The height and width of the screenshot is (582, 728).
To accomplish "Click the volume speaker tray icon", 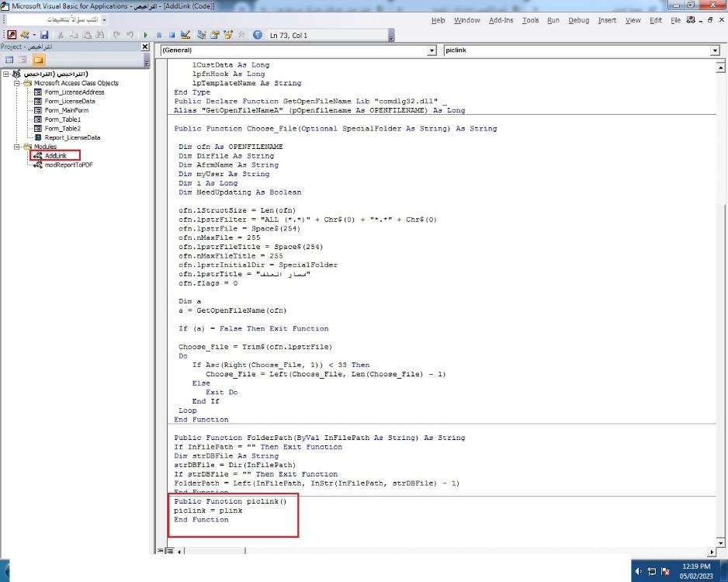I will (639, 571).
